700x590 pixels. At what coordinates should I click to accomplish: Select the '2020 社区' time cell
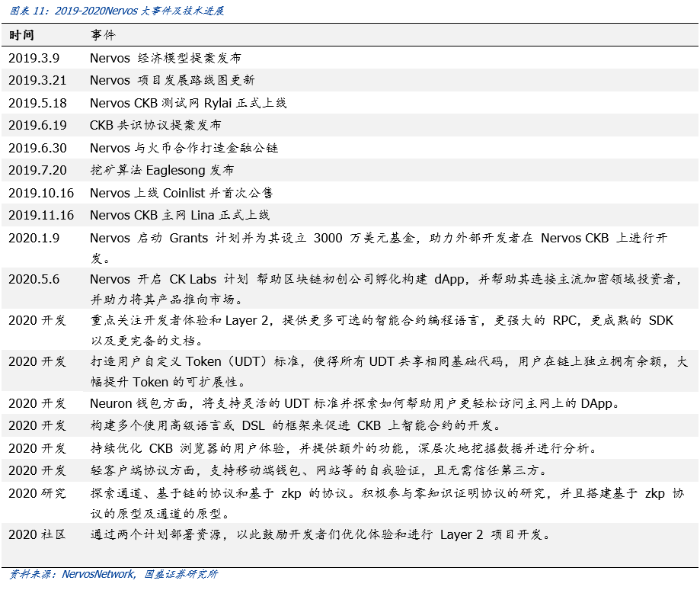(37, 534)
